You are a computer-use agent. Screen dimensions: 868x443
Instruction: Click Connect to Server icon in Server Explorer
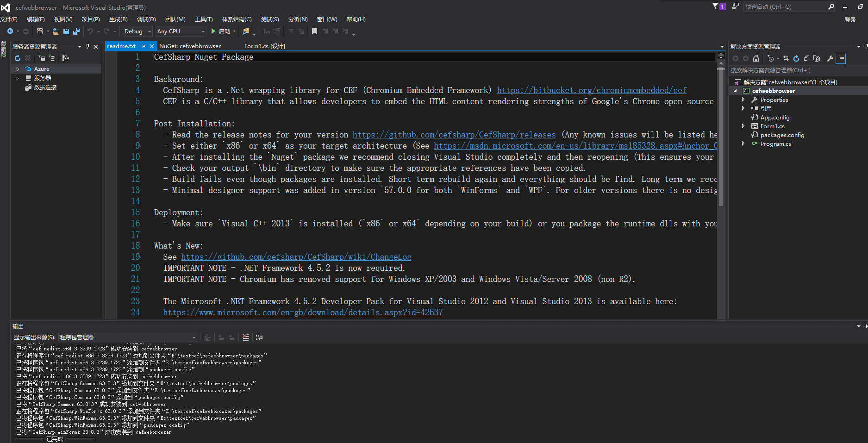[52, 58]
